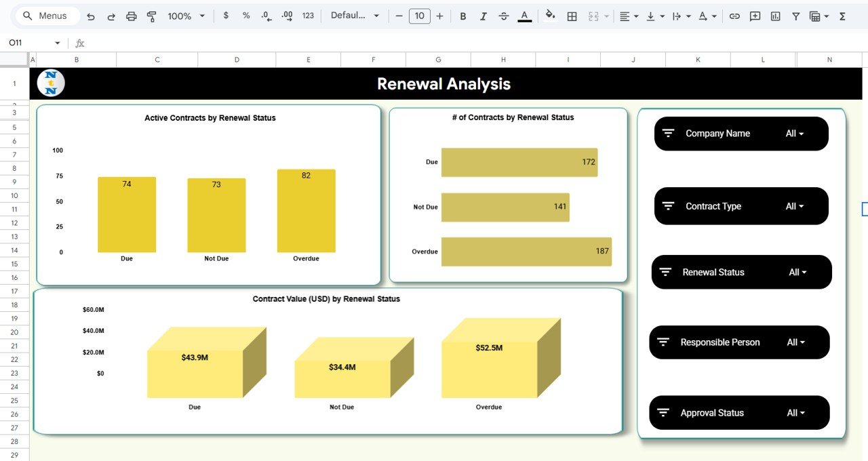This screenshot has height=461, width=868.
Task: Print the spreadsheet
Action: 131,16
